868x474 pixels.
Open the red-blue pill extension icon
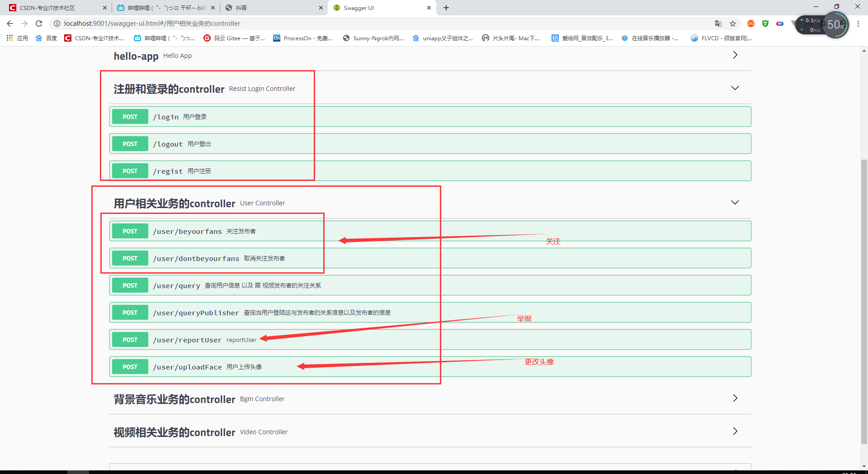click(780, 24)
